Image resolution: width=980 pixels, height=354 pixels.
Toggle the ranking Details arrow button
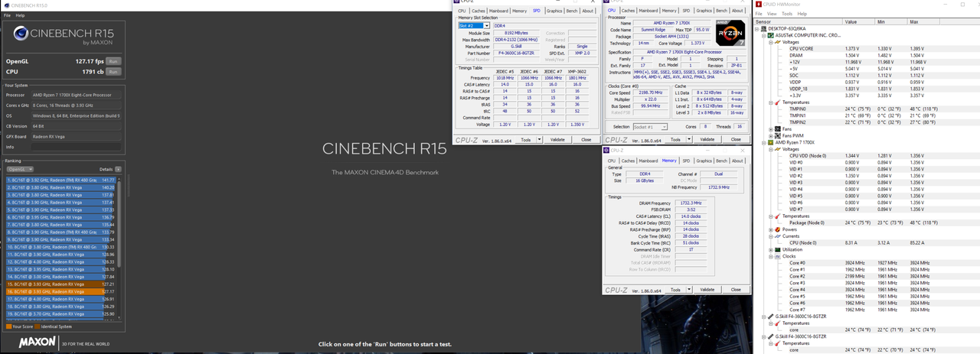pos(119,169)
